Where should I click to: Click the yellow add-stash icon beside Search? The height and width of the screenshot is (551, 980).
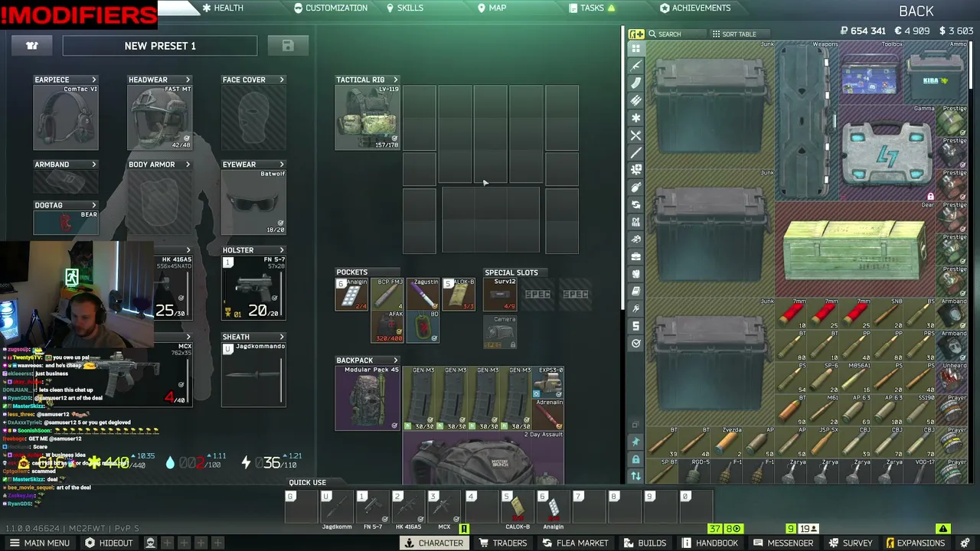point(636,34)
